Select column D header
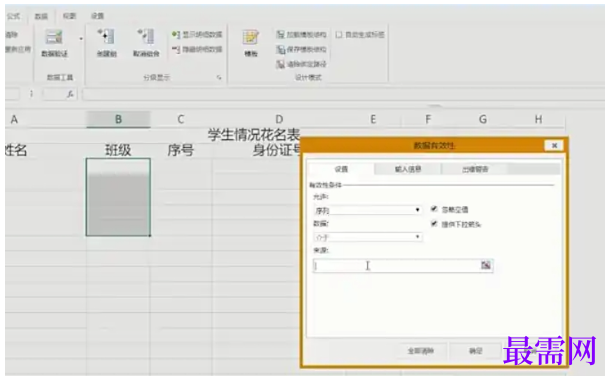Viewport: 615px width, 382px height. click(279, 119)
